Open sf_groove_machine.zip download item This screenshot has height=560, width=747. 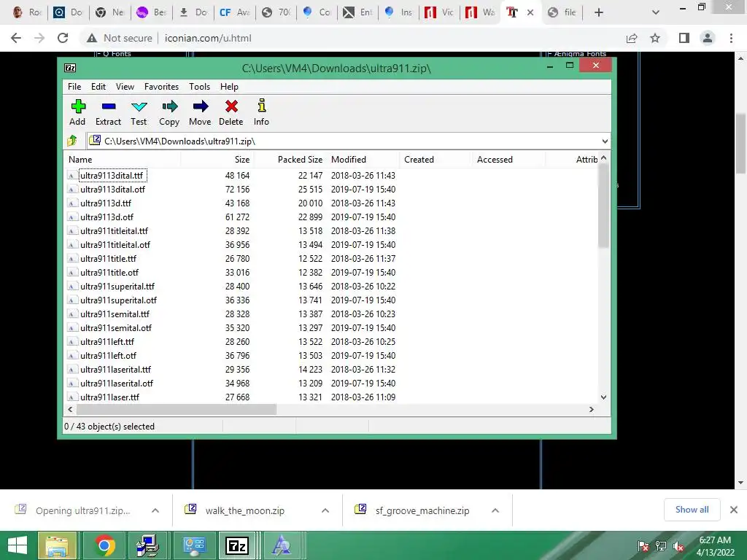coord(422,510)
